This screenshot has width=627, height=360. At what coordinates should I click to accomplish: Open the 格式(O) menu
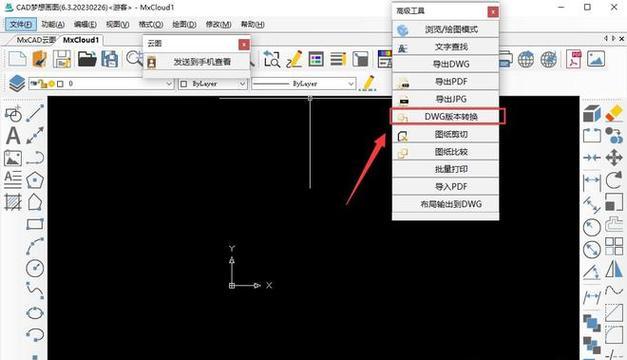pos(151,24)
